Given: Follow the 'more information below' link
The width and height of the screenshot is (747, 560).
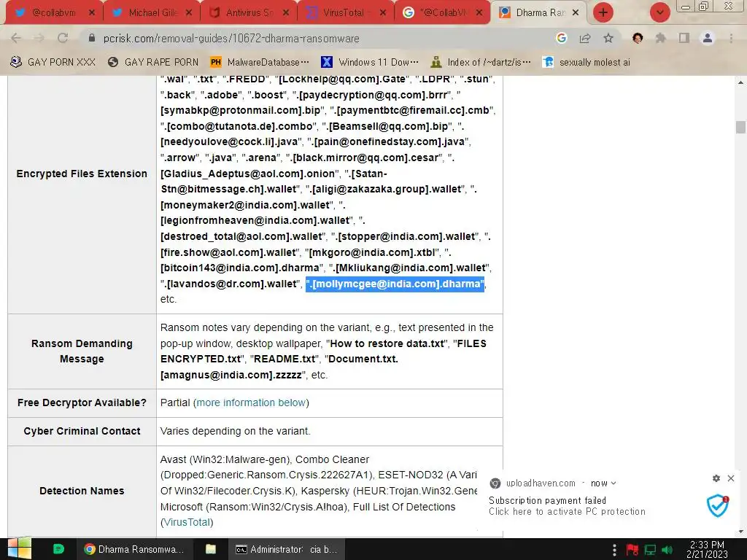Looking at the screenshot, I should [251, 402].
